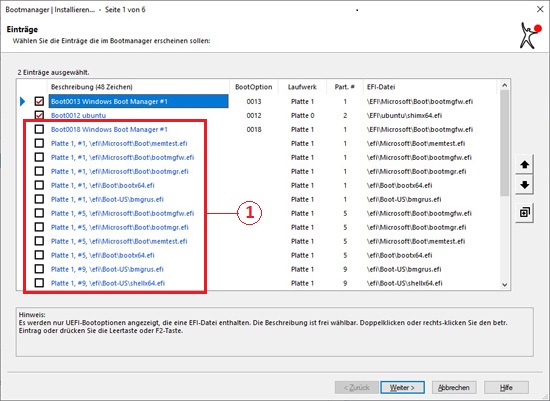The image size is (550, 401).
Task: Click EFI-Datei cell \efi\Boot-US\shellx64.efi
Action: click(x=404, y=283)
